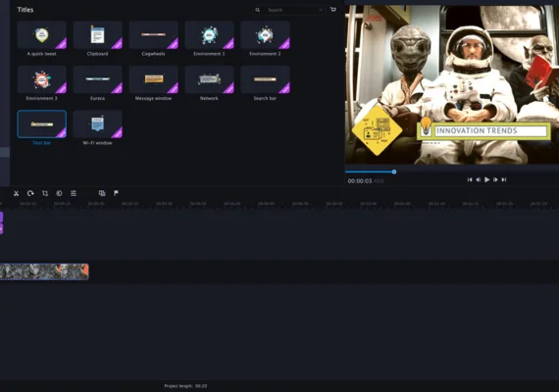Choose the Eureca title preset
Image resolution: width=559 pixels, height=392 pixels.
coord(98,79)
